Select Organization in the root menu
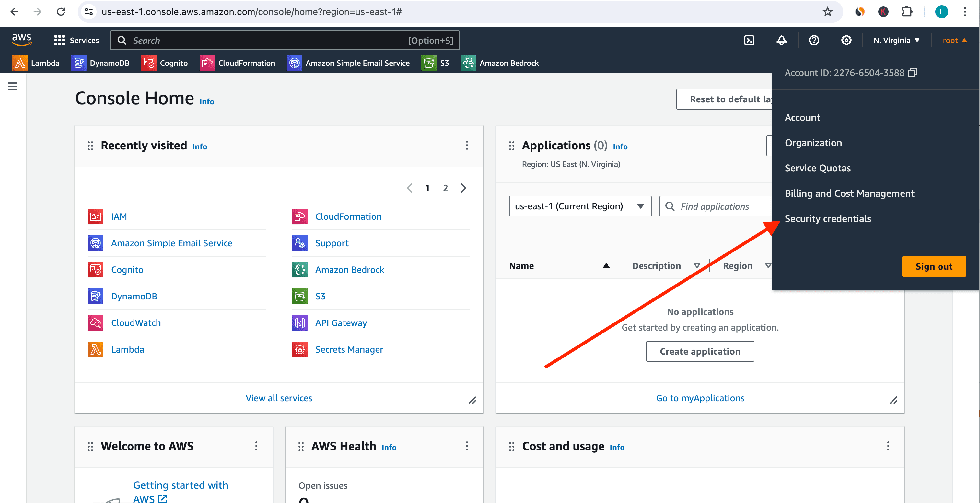Image resolution: width=980 pixels, height=503 pixels. (x=813, y=143)
